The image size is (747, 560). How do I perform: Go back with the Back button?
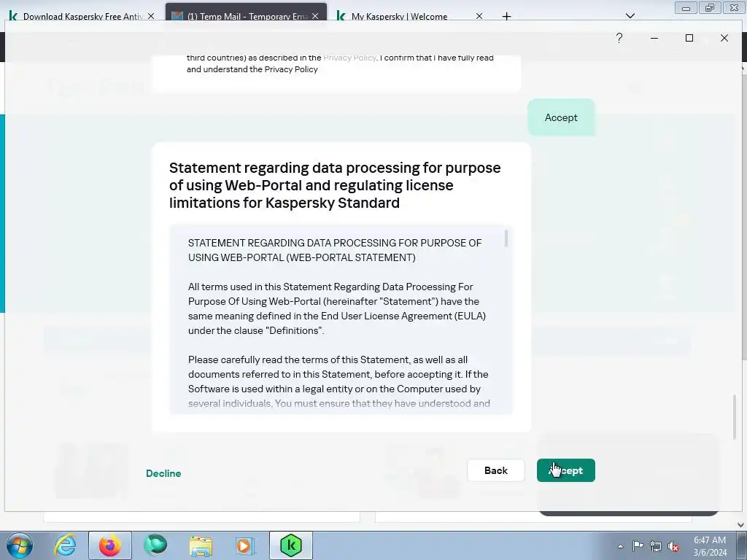(495, 470)
